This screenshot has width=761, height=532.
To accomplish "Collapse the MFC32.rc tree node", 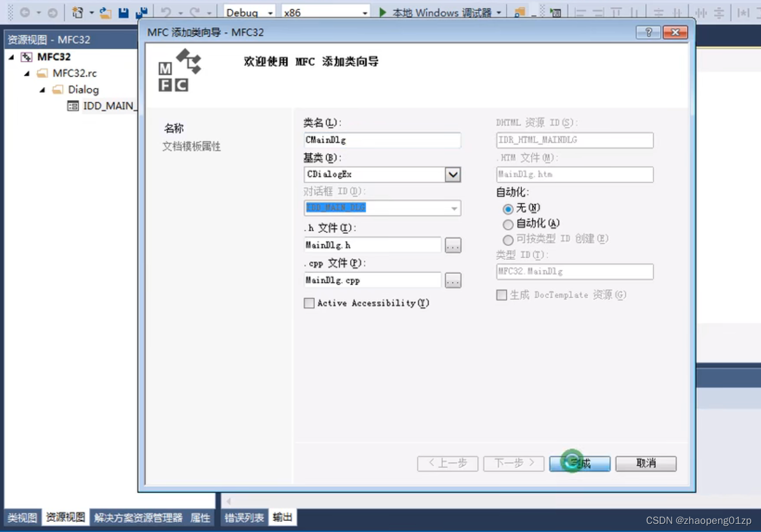I will coord(27,73).
